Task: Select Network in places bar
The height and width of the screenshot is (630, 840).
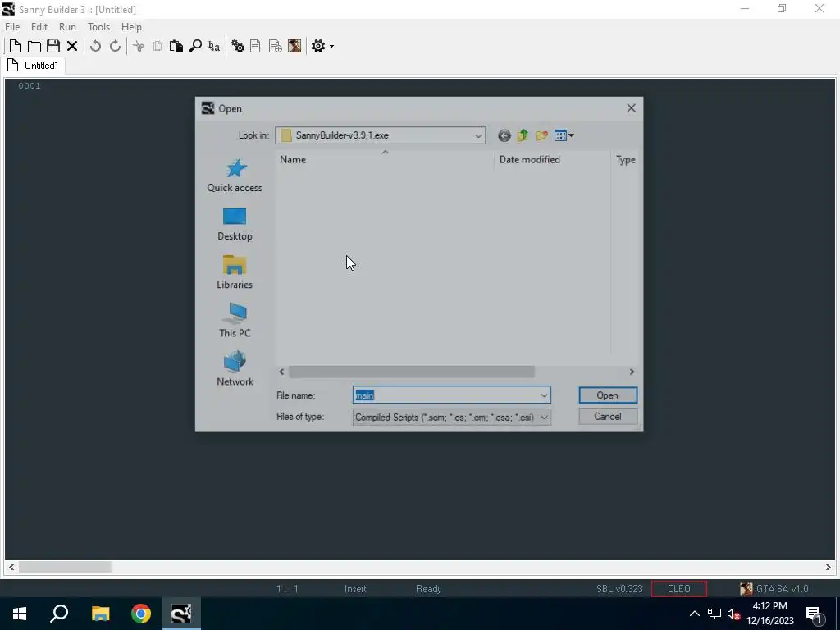Action: pyautogui.click(x=235, y=369)
